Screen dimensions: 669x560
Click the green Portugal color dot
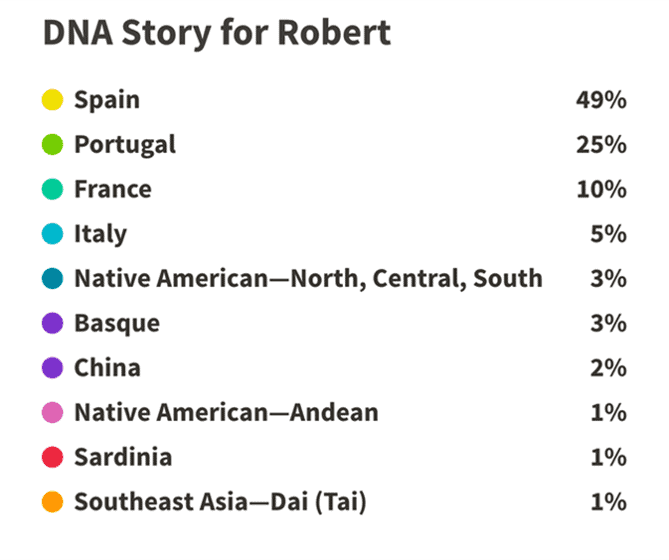pyautogui.click(x=52, y=145)
